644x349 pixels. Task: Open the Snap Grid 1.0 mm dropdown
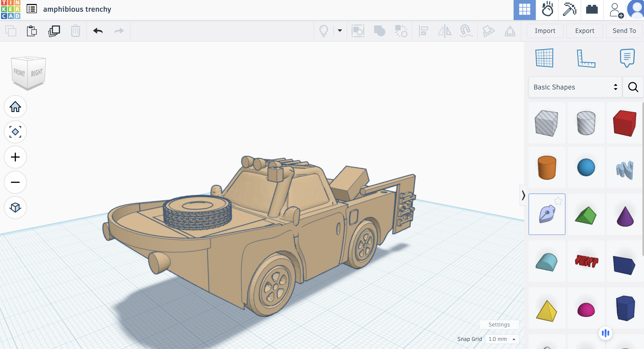point(502,339)
